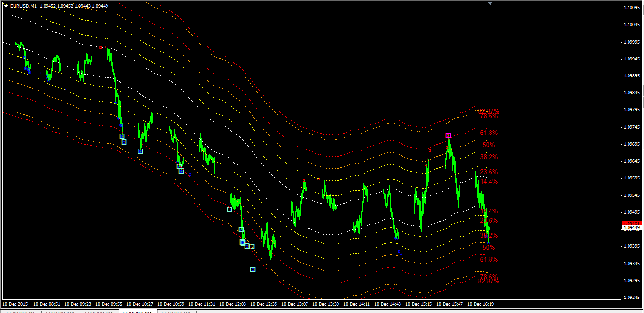This screenshot has width=644, height=313.
Task: Click the 1.10045 price on the axis
Action: (632, 24)
